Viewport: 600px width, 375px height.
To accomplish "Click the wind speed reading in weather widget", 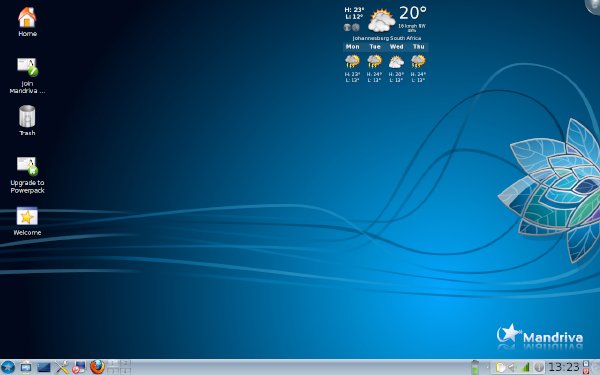I will (412, 26).
